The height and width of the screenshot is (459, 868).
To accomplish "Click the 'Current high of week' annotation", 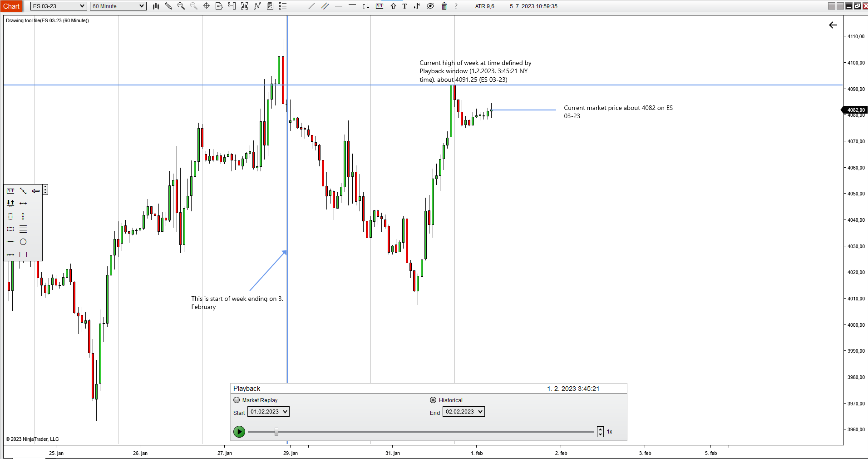I will [x=475, y=71].
